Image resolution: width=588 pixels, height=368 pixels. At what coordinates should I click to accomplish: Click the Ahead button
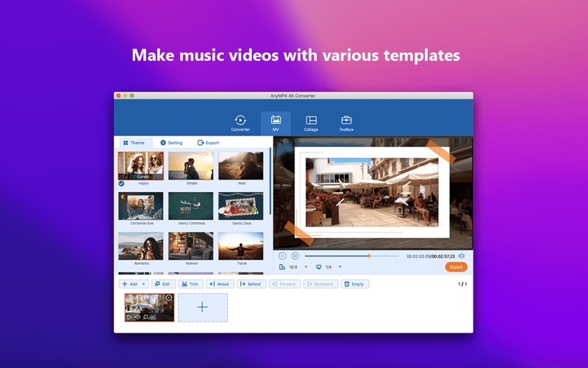[220, 284]
